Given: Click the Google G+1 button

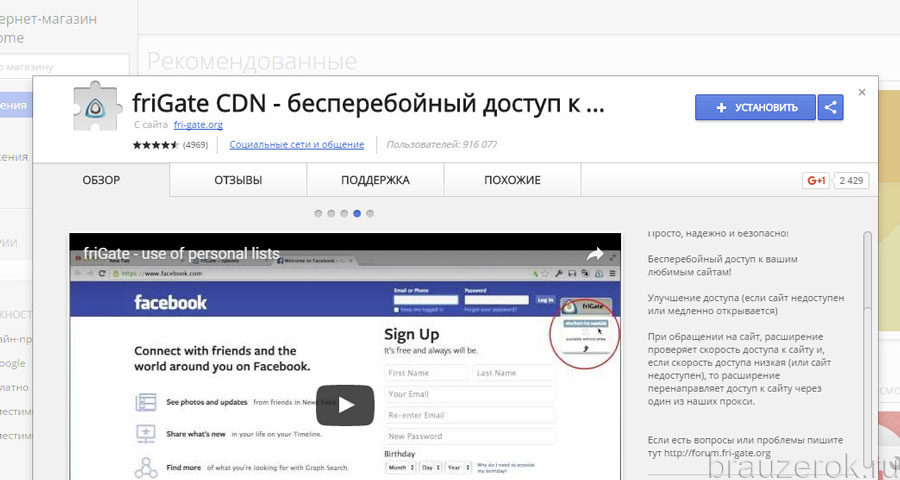Looking at the screenshot, I should click(816, 180).
